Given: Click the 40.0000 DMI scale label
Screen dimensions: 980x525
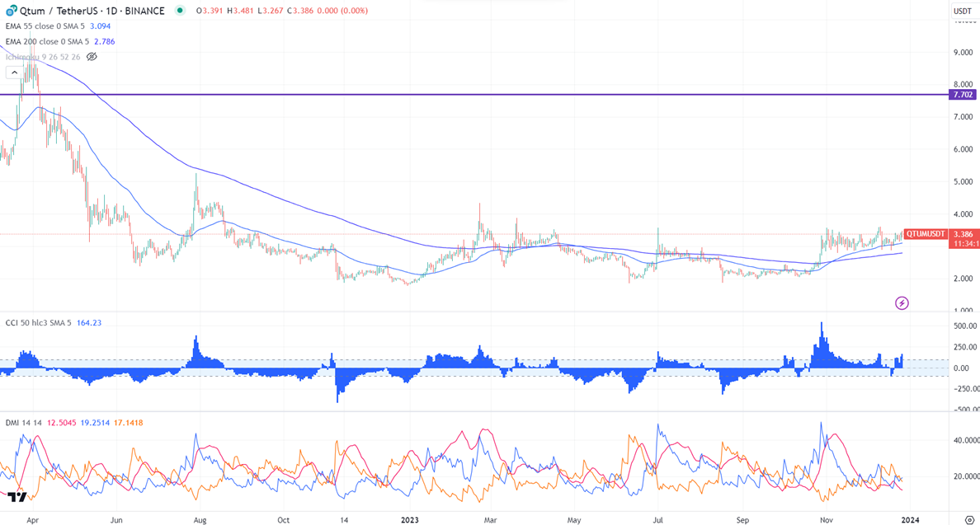Looking at the screenshot, I should (x=966, y=440).
